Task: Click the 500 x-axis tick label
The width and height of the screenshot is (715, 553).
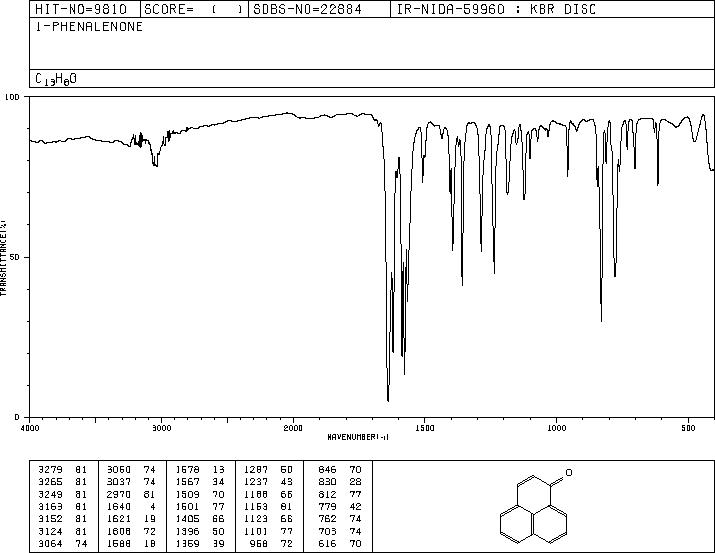Action: pyautogui.click(x=688, y=428)
